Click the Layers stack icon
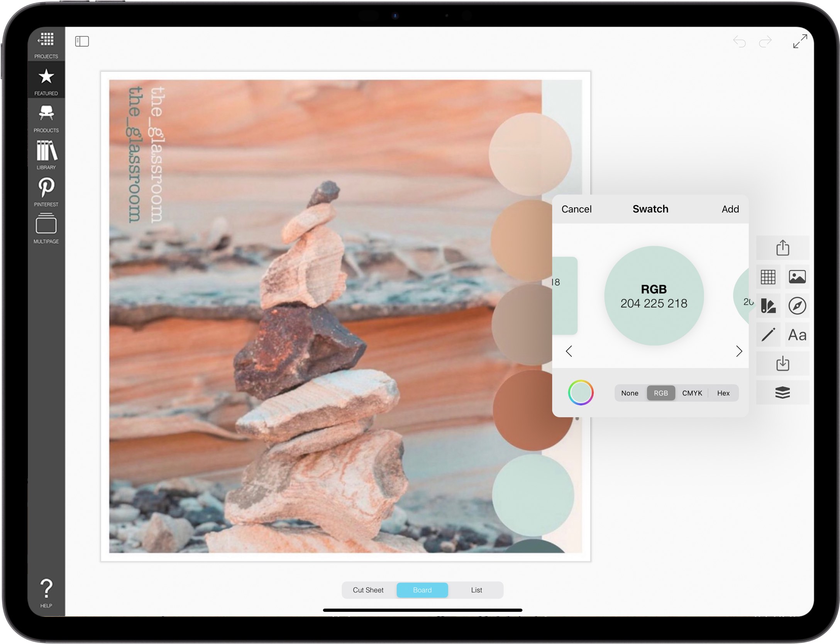 pyautogui.click(x=782, y=392)
